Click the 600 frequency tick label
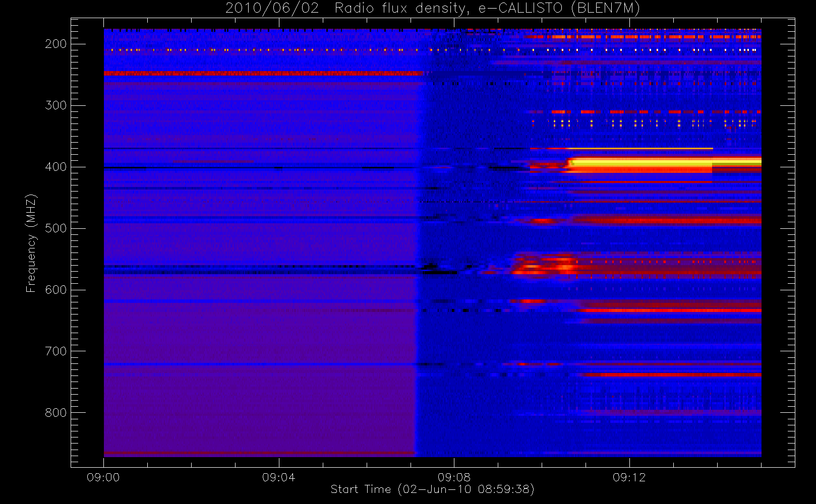 56,290
